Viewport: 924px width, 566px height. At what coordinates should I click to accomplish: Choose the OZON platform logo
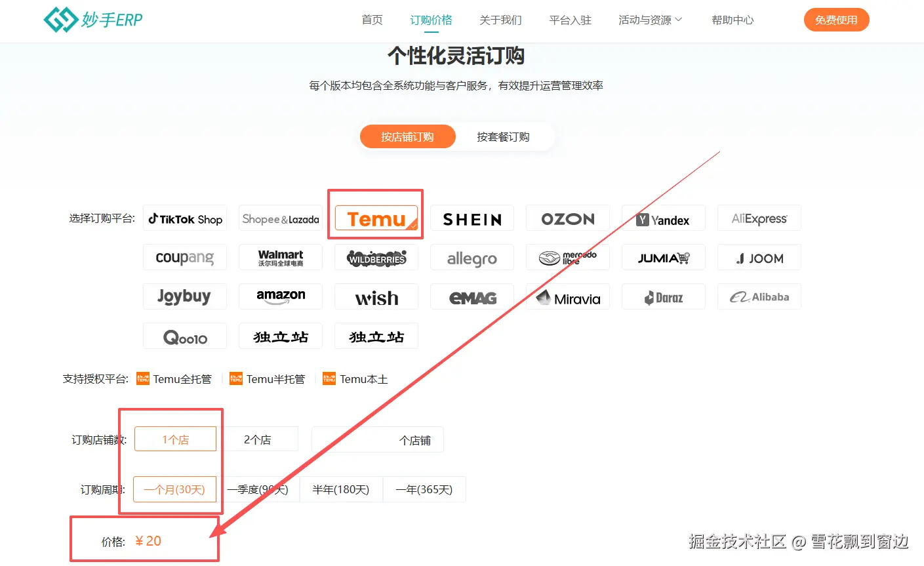tap(568, 219)
